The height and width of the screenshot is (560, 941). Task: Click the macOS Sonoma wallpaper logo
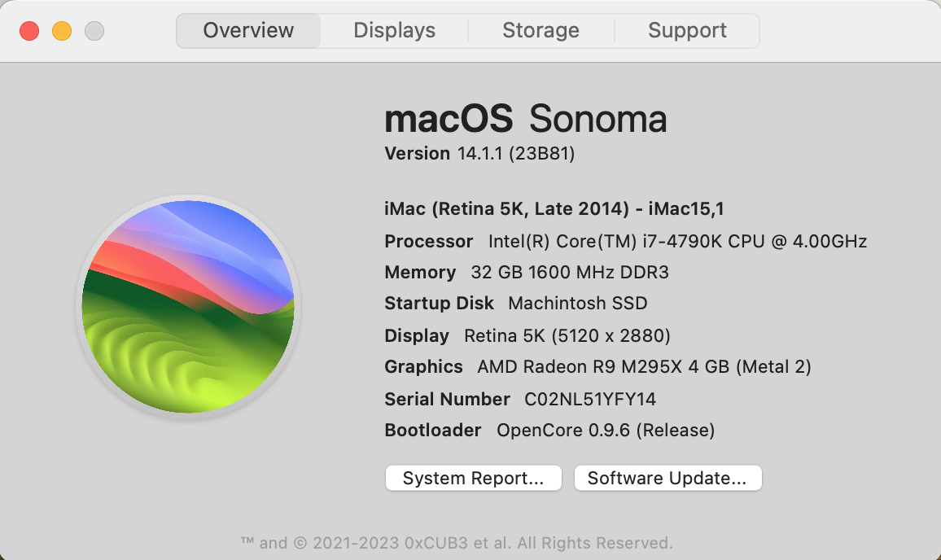(188, 307)
